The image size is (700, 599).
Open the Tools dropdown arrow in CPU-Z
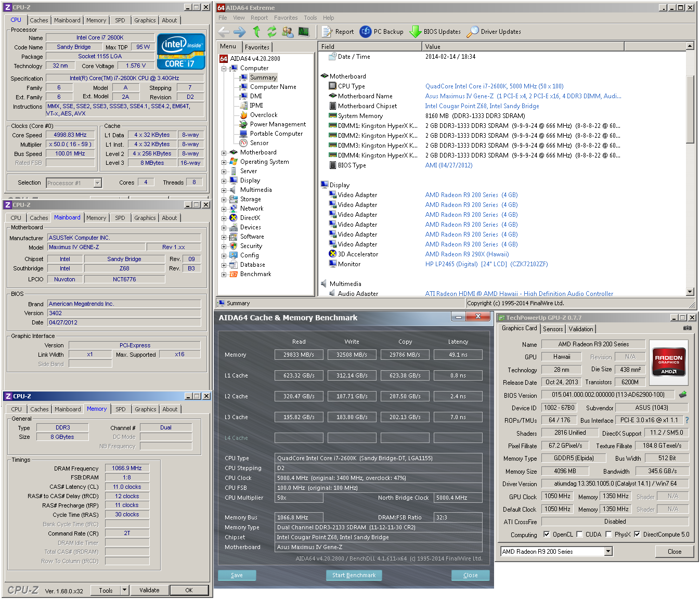click(124, 590)
